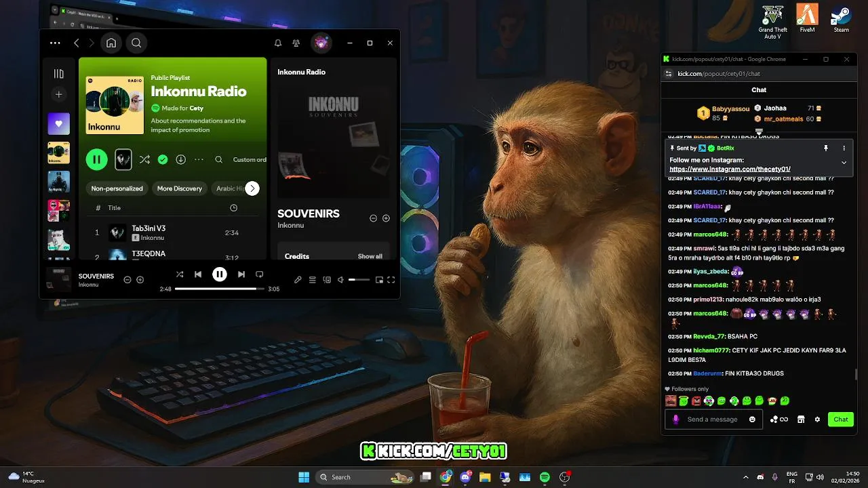
Task: Open channel points infinity icon
Action: point(779,419)
